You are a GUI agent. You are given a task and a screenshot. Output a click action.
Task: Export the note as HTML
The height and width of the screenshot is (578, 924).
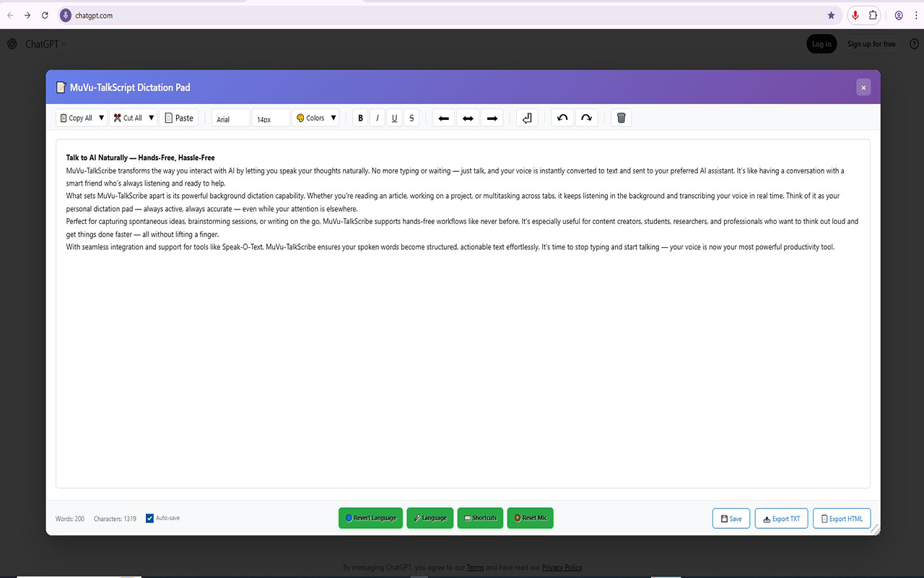tap(842, 519)
